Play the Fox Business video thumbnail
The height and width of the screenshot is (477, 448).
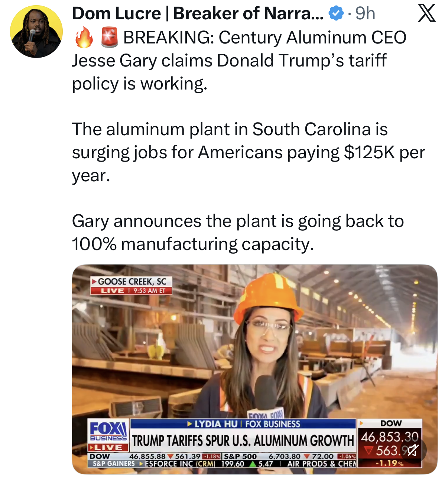pyautogui.click(x=255, y=369)
